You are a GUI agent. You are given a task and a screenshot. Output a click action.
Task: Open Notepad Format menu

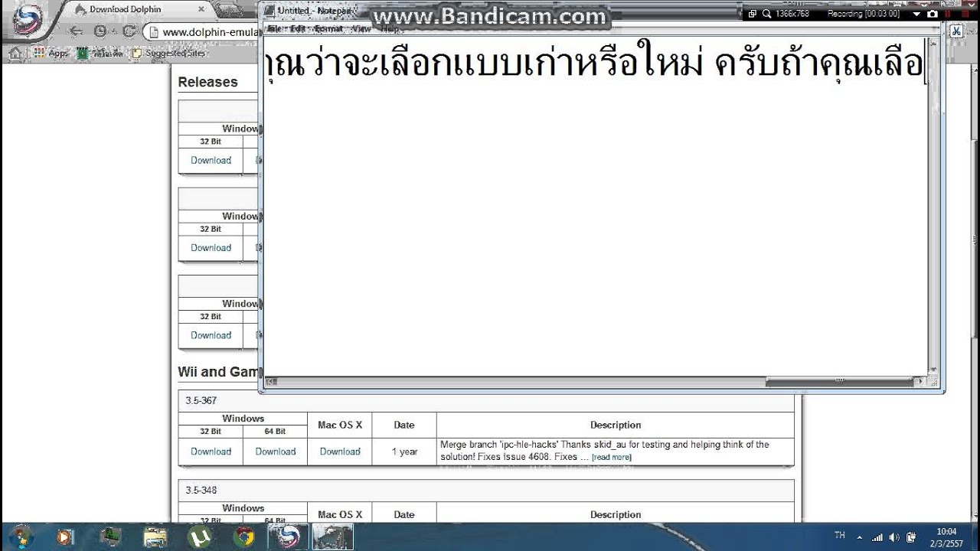tap(328, 29)
